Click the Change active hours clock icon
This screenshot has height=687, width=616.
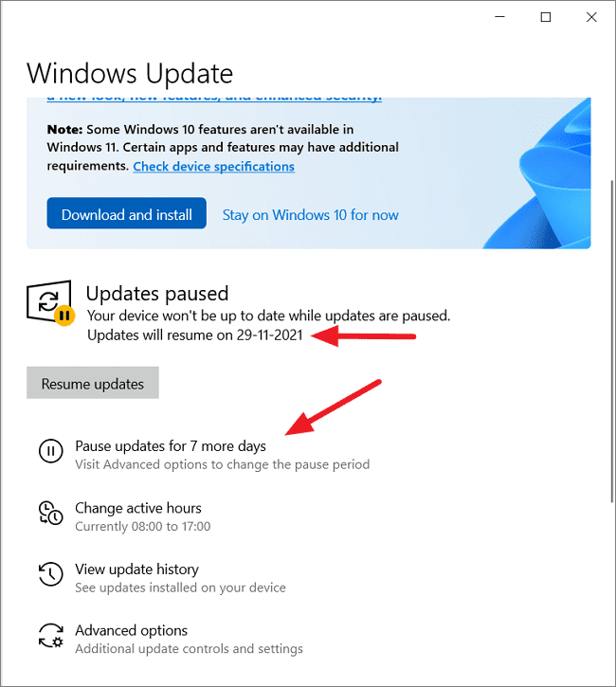(51, 513)
